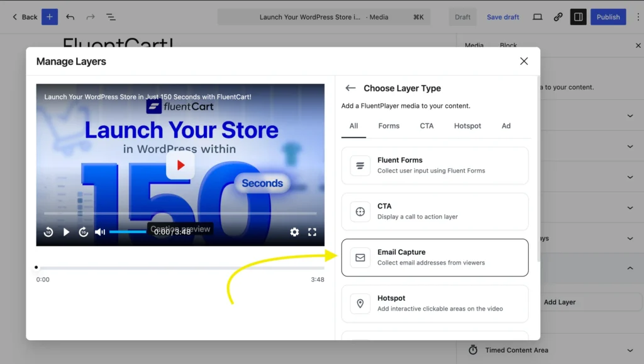Screen dimensions: 644x364
Task: Choose the Fluent Forms layer card
Action: tap(435, 166)
